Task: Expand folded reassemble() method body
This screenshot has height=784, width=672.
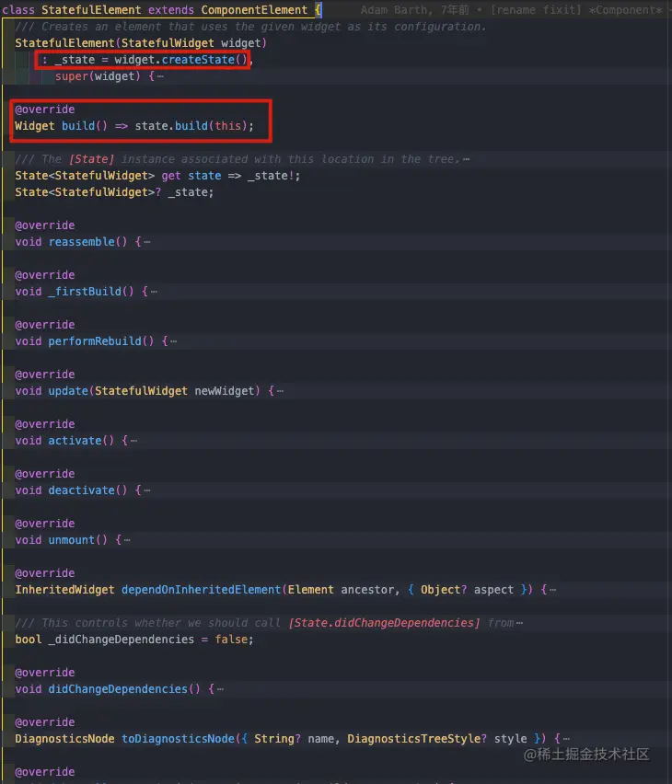Action: [x=147, y=242]
